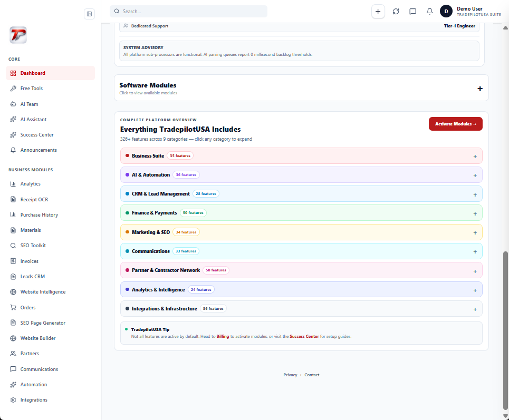Open Dashboard in the sidebar
Image resolution: width=509 pixels, height=420 pixels.
(50, 73)
